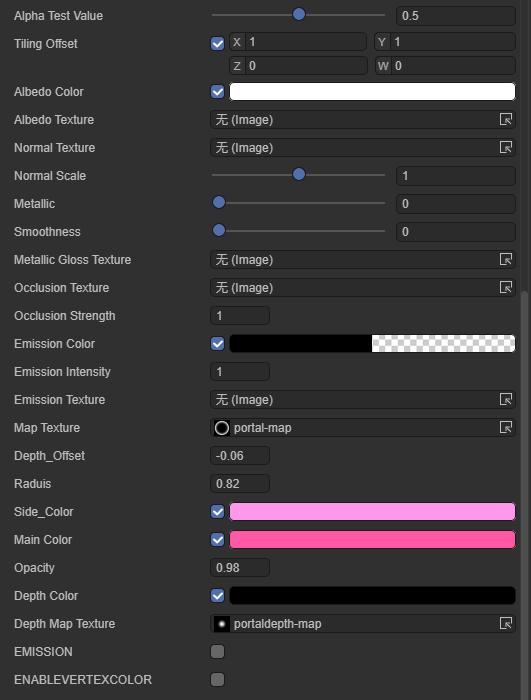This screenshot has height=700, width=531.
Task: Open asset picker for Depth Map Texture
Action: coord(506,624)
